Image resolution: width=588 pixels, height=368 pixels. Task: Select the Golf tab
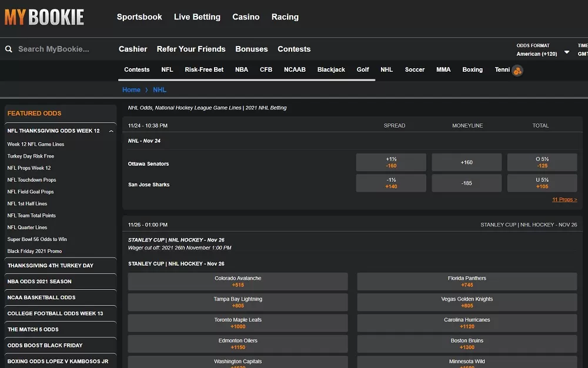pyautogui.click(x=363, y=70)
